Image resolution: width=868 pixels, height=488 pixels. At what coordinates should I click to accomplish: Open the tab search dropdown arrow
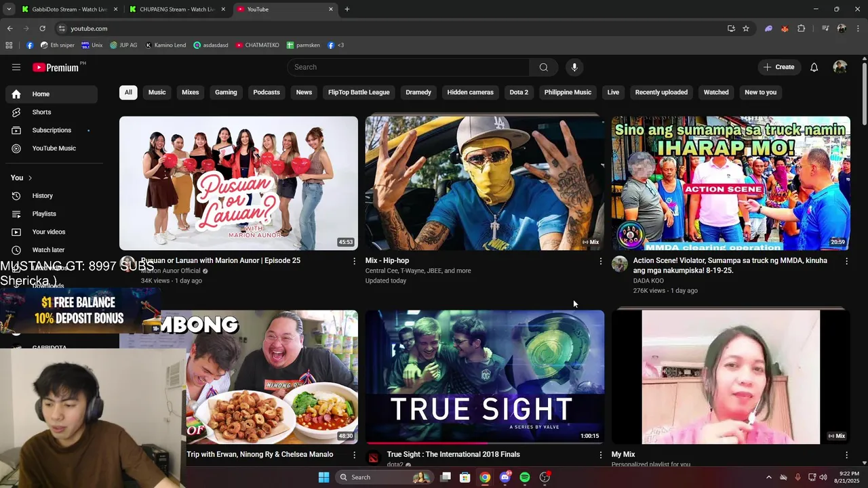tap(9, 9)
